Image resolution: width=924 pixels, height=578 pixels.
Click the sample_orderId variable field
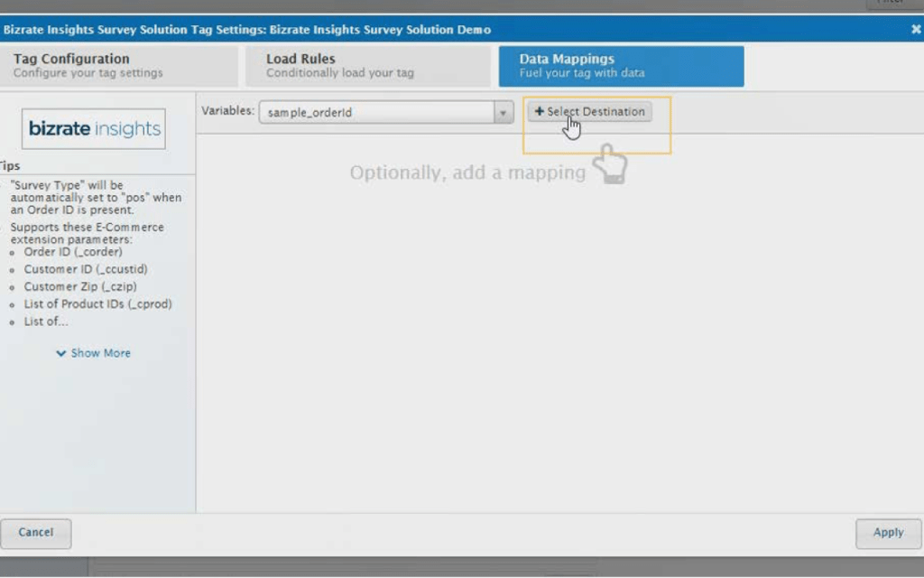coord(375,113)
